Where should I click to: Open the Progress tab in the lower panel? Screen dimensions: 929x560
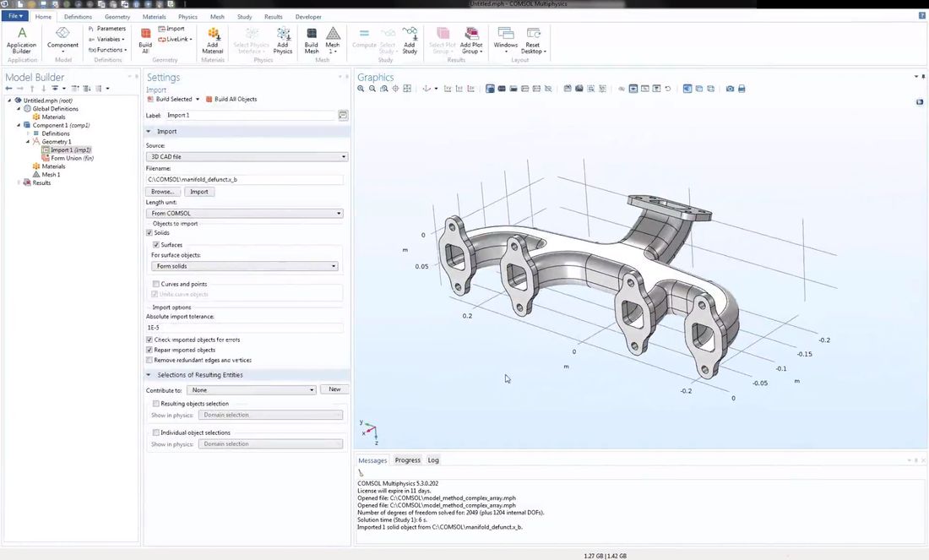[x=407, y=460]
